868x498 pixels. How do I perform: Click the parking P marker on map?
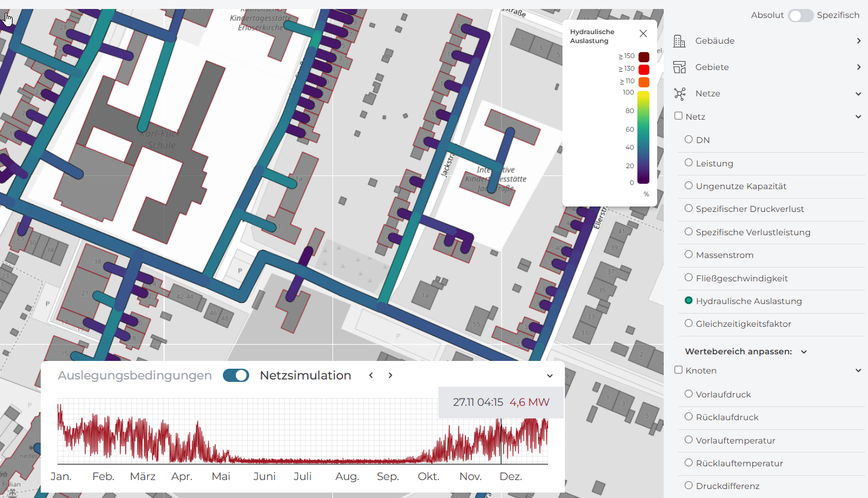(x=240, y=271)
